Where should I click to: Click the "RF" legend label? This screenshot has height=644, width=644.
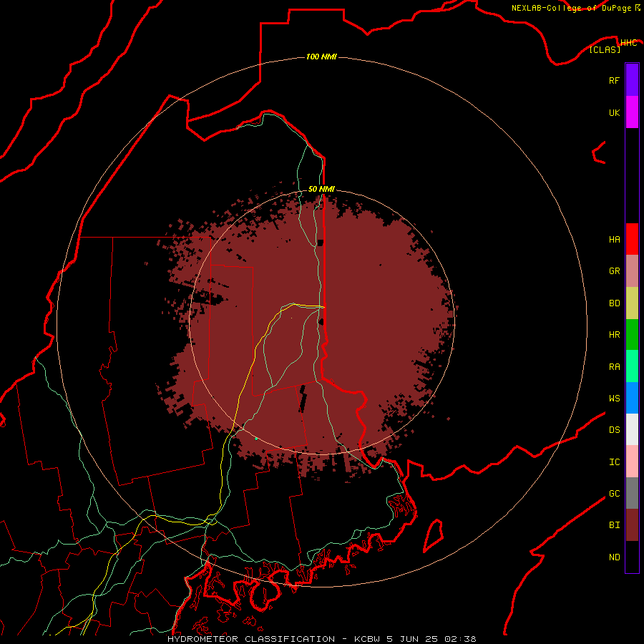pos(614,80)
